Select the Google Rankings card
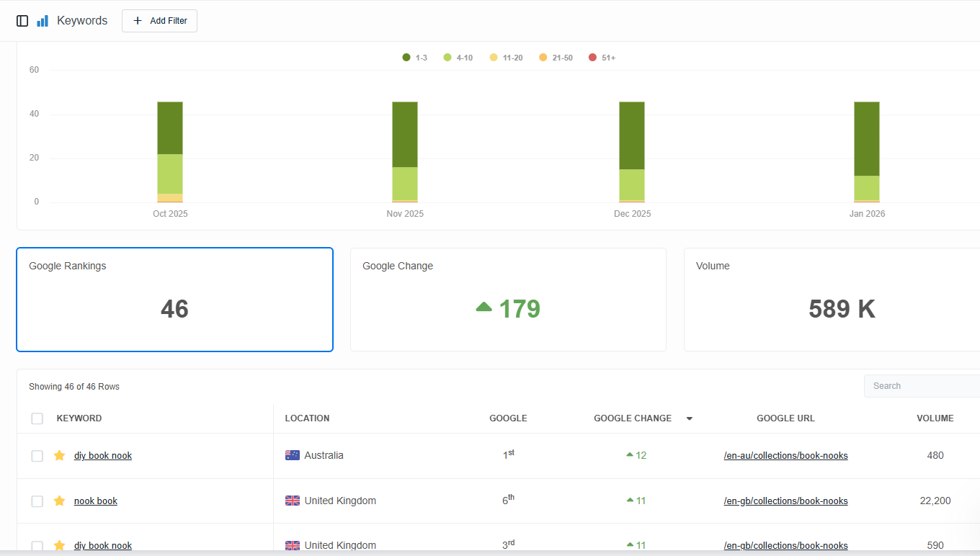 click(174, 300)
